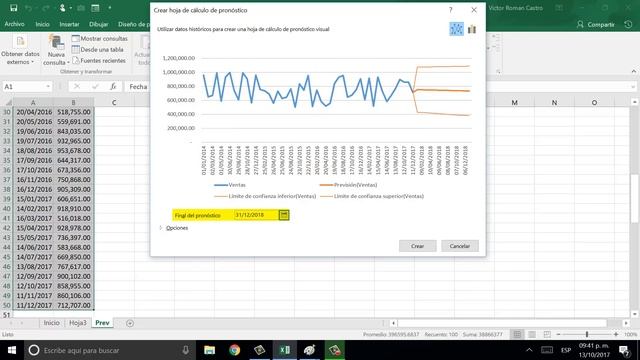640x360 pixels.
Task: Switch to the Prev sheet tab
Action: (x=102, y=323)
